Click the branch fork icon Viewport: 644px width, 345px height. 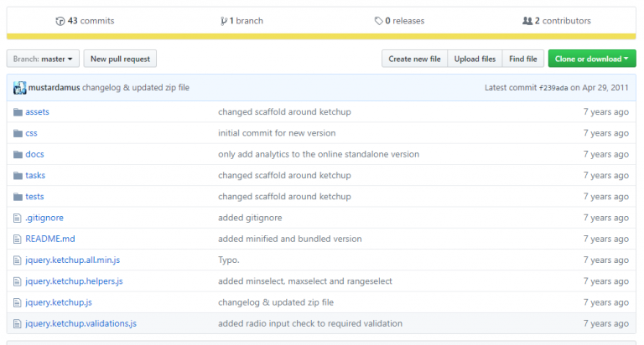[x=224, y=21]
